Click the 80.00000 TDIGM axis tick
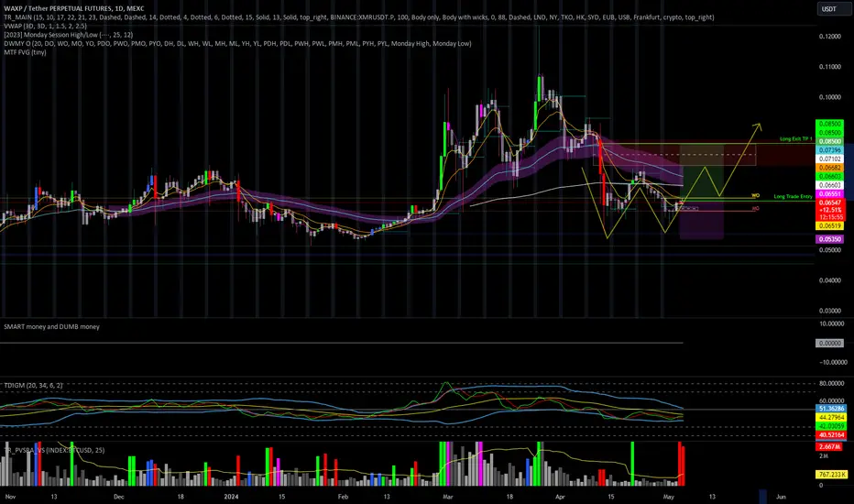Screen dimensions: 854x504 pyautogui.click(x=832, y=384)
